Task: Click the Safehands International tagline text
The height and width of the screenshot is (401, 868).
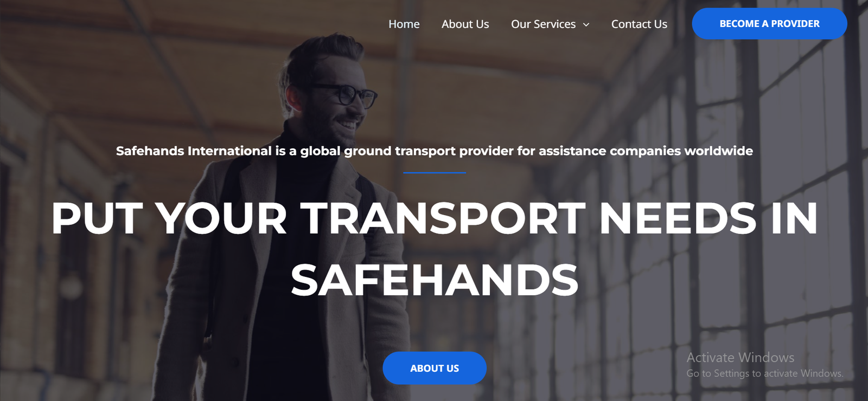Action: (x=435, y=151)
